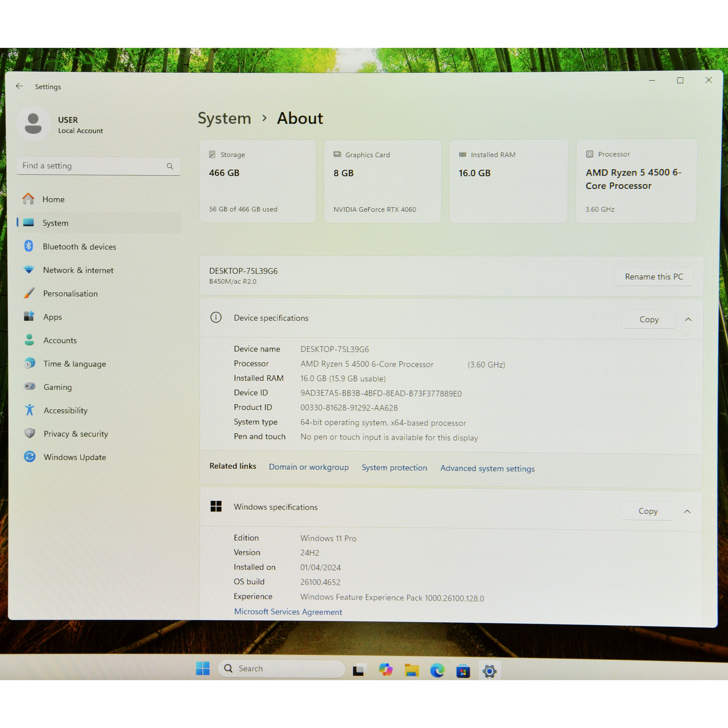This screenshot has width=728, height=728.
Task: Launch Copilot from the taskbar
Action: click(386, 670)
